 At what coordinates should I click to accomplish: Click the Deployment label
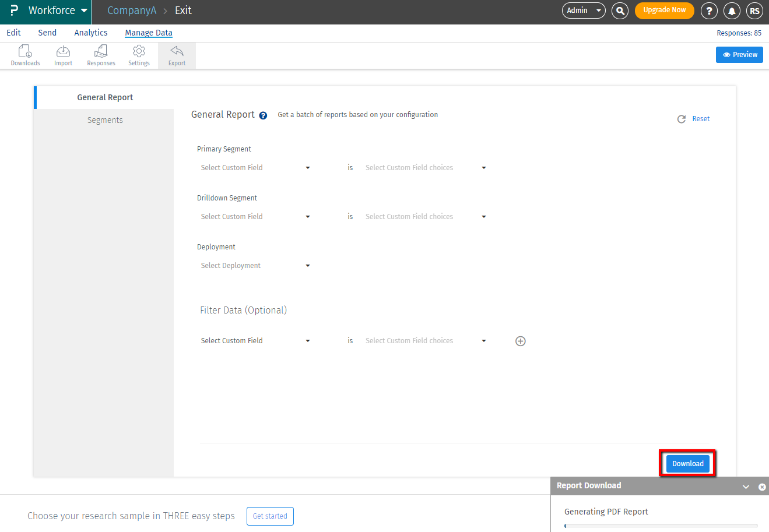(x=216, y=247)
